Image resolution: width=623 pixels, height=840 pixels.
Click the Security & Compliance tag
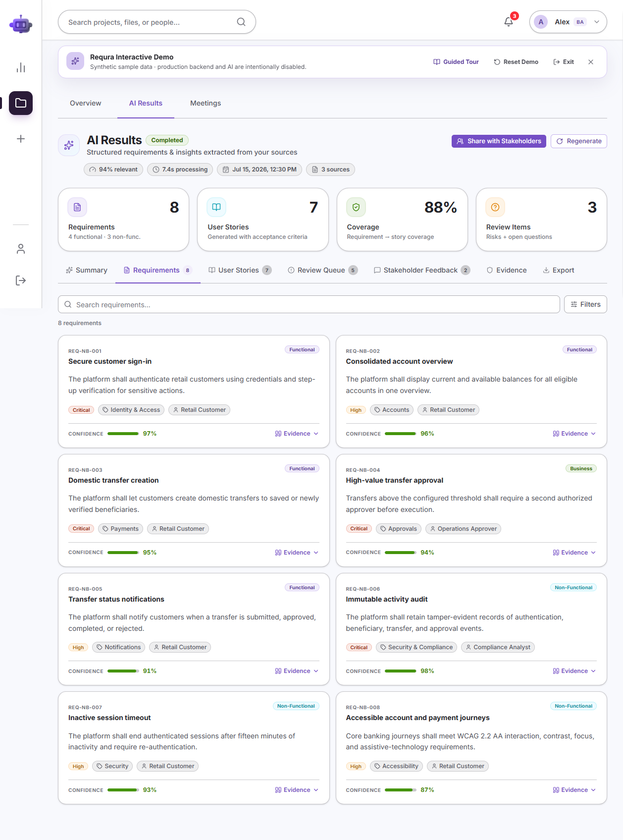(x=416, y=647)
